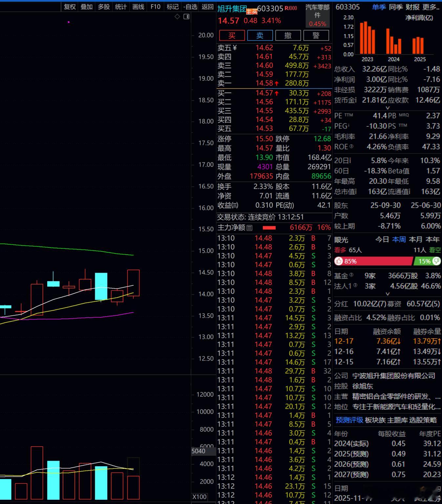Image resolution: width=442 pixels, height=504 pixels.
Task: Toggle the side panel layout icon
Action: [x=186, y=17]
